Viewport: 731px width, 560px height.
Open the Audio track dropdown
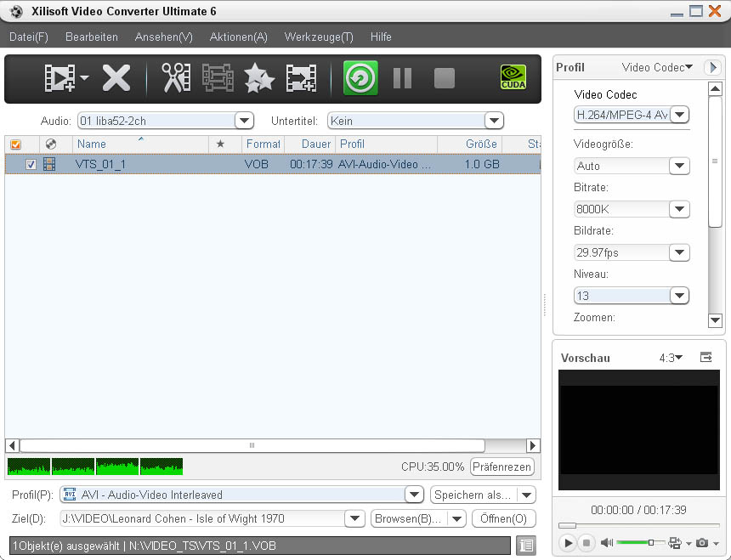tap(244, 121)
